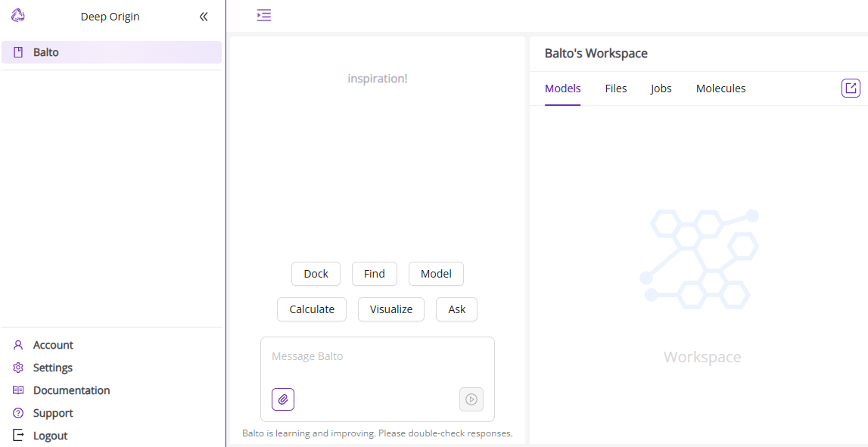Click the Find suggestion button
Screen dimensions: 868x447
(x=374, y=274)
